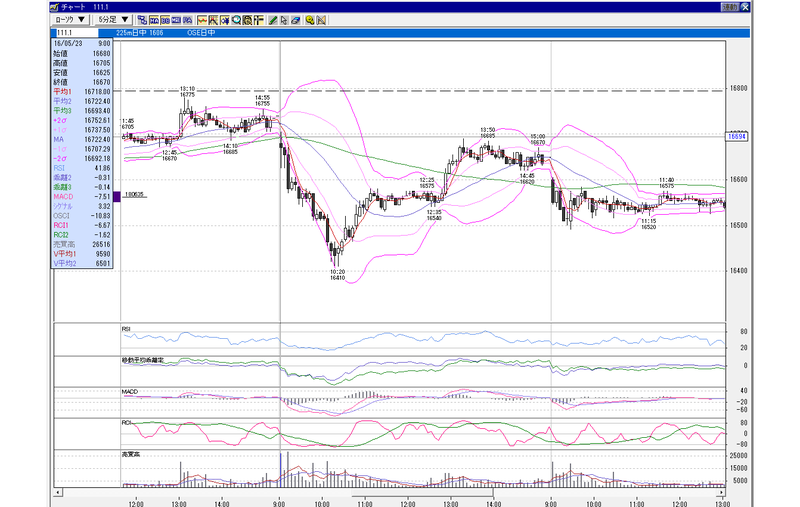
Task: Click the red line chart icon
Action: (202, 20)
